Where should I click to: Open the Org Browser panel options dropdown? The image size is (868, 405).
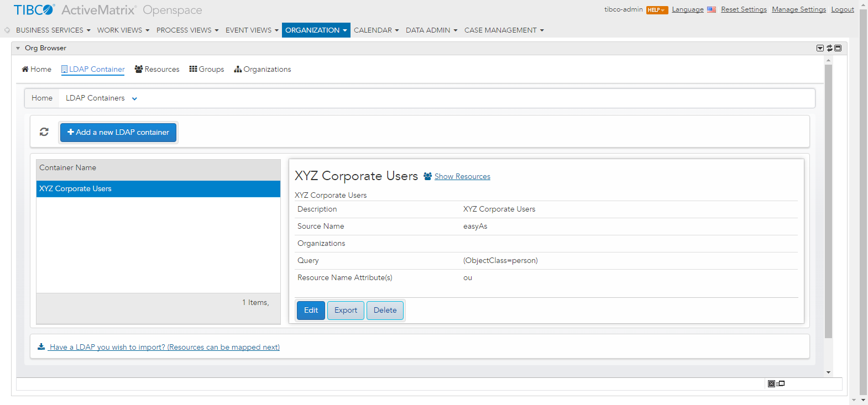[x=820, y=48]
